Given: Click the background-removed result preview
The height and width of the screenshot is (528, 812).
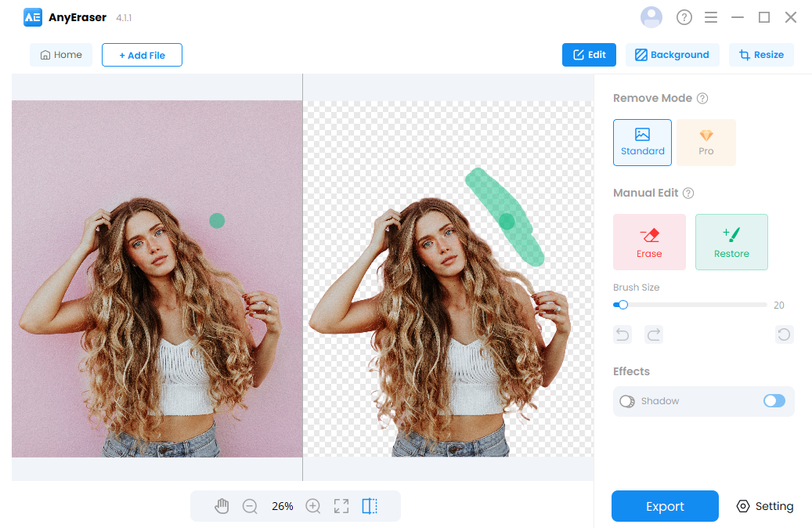Looking at the screenshot, I should point(449,279).
